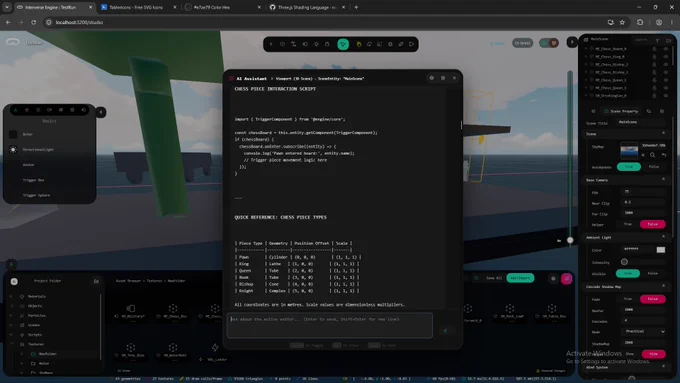Image resolution: width=680 pixels, height=383 pixels.
Task: Click the gear icon in asset browser header
Action: click(x=553, y=278)
